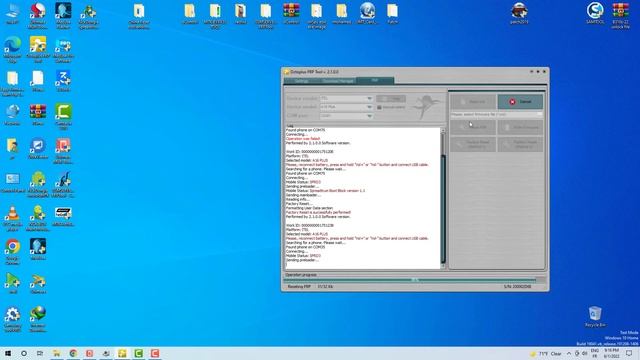Click the Write Firmware button
This screenshot has height=360, width=640.
(x=520, y=127)
